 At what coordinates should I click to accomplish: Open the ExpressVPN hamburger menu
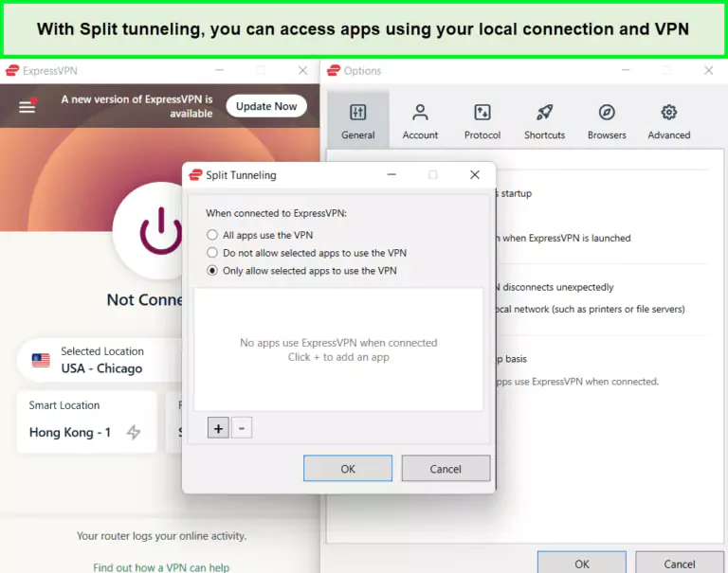tap(27, 107)
